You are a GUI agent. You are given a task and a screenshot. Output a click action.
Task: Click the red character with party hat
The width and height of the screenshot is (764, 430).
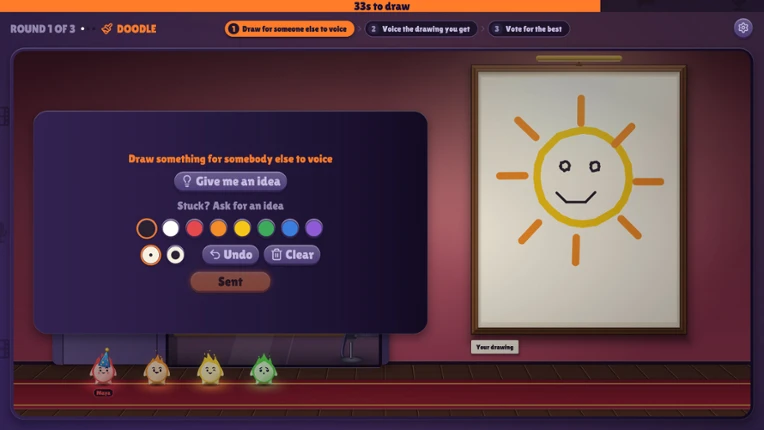click(x=103, y=368)
